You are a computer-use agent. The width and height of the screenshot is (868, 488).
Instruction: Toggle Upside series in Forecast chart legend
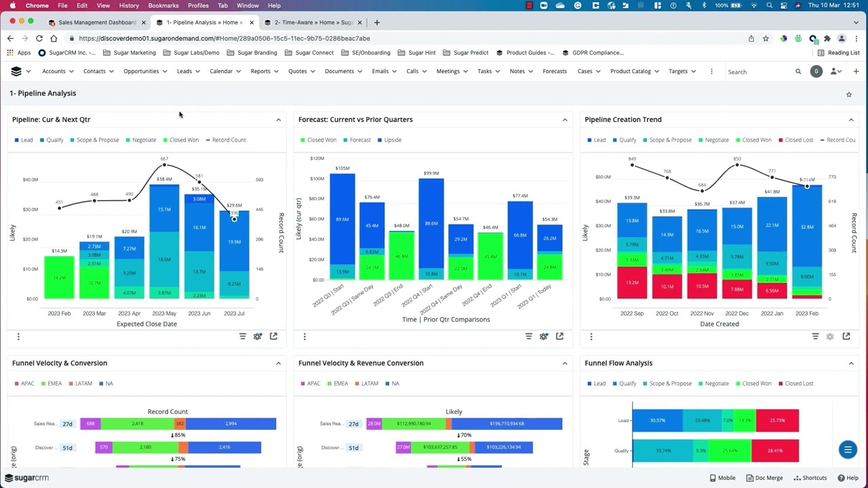coord(389,140)
